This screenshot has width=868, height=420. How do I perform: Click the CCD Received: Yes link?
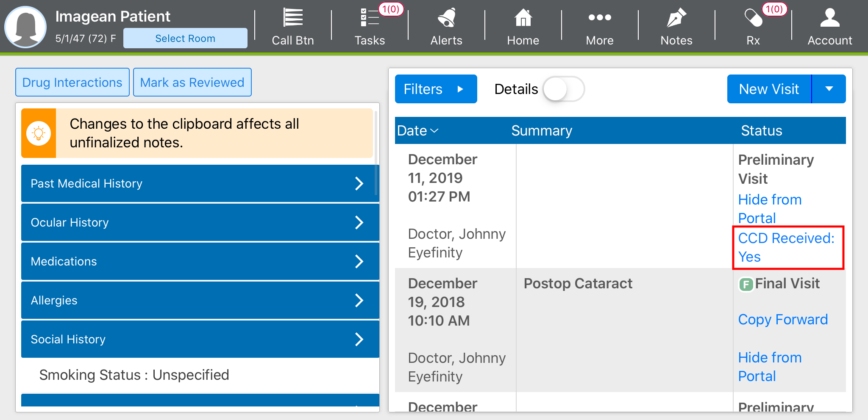click(786, 247)
